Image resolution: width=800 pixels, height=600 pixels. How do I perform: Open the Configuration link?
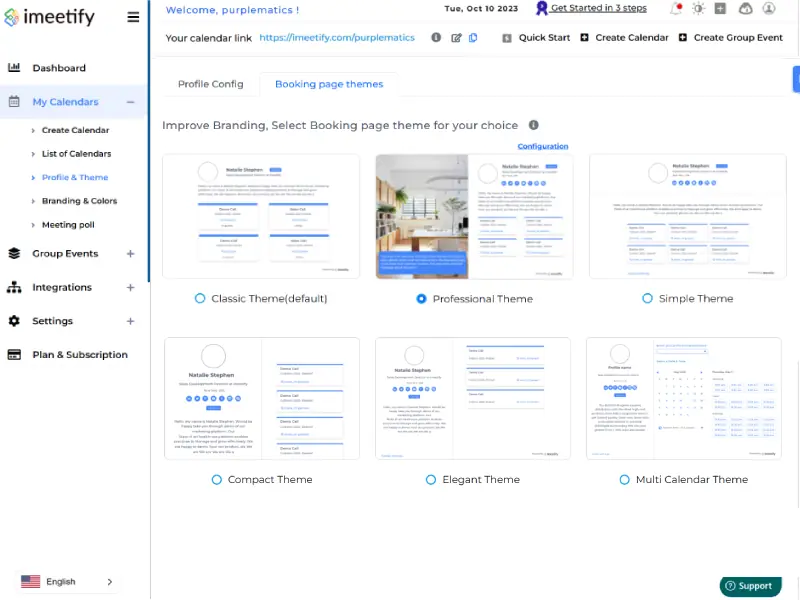[543, 146]
